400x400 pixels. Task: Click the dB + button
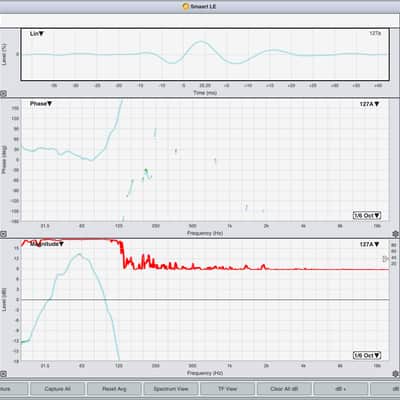tap(341, 389)
